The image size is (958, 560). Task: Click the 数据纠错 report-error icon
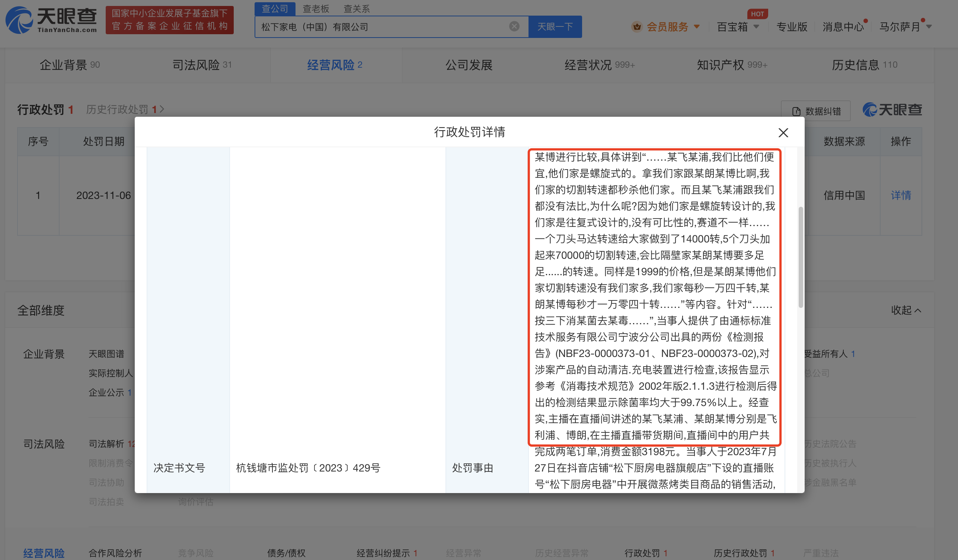(796, 110)
